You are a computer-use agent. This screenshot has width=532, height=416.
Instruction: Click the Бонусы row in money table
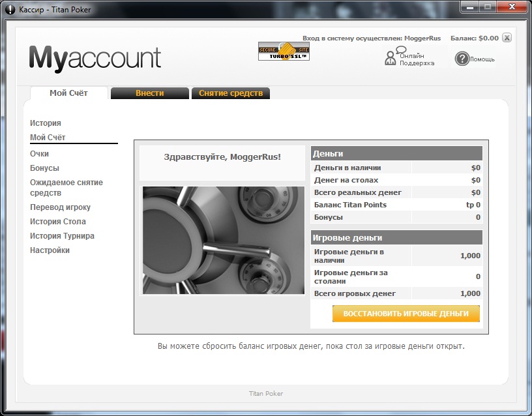[x=396, y=217]
